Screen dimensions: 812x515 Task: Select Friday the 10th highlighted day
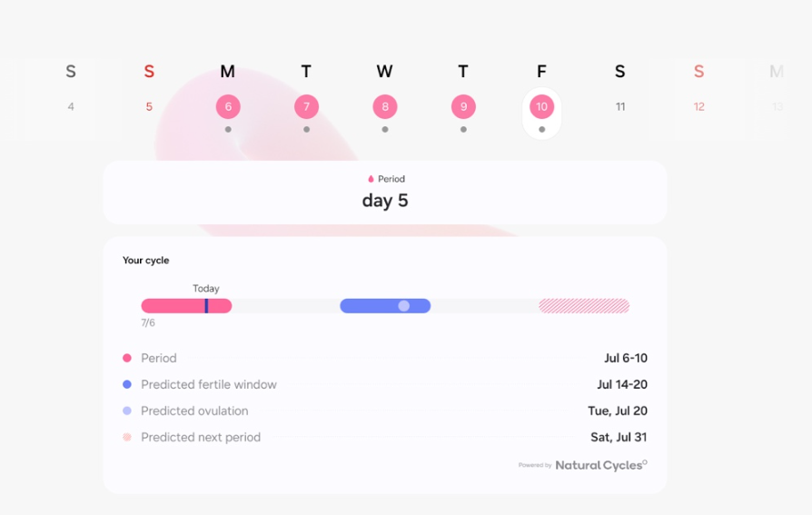coord(541,107)
